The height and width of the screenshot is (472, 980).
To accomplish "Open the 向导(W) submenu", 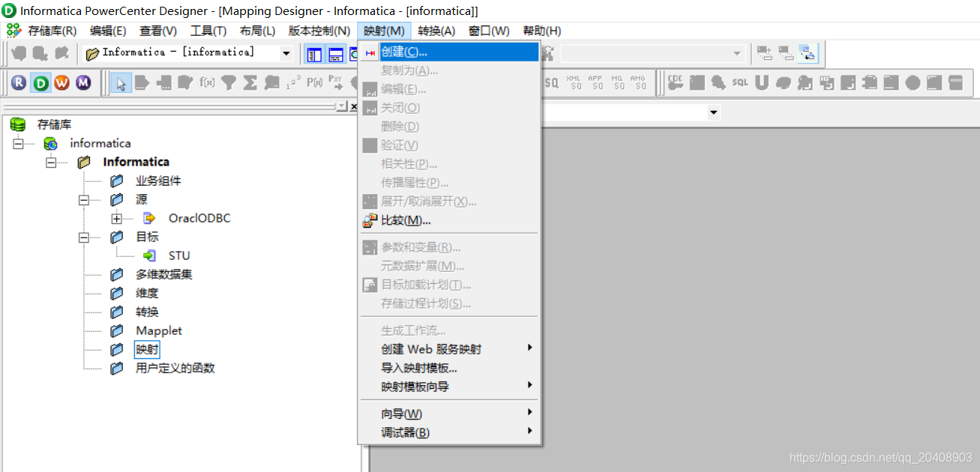I will click(449, 414).
